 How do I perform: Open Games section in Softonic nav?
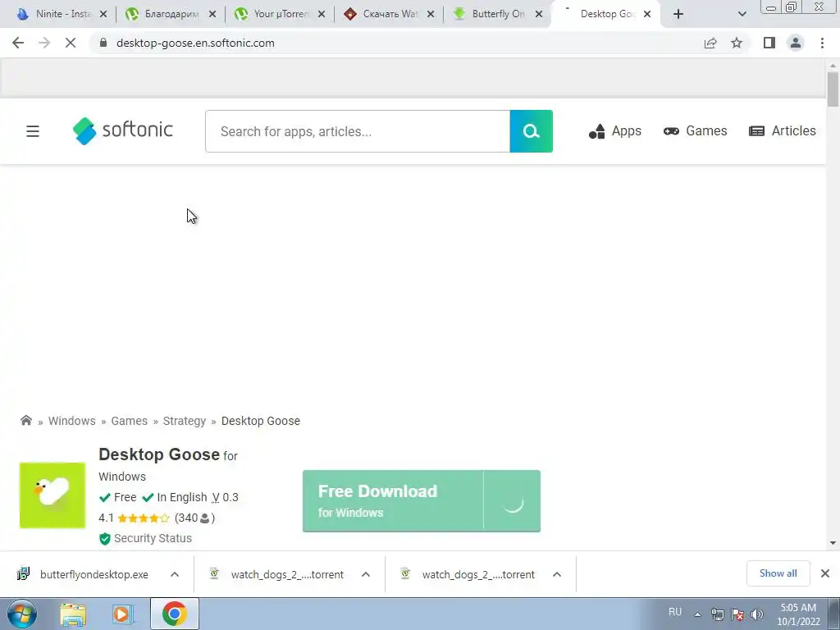click(x=696, y=131)
